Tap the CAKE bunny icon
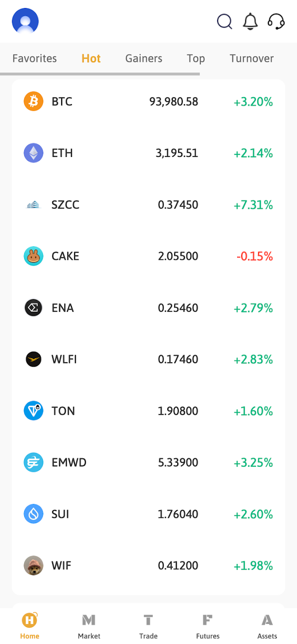This screenshot has height=644, width=297. coord(33,256)
